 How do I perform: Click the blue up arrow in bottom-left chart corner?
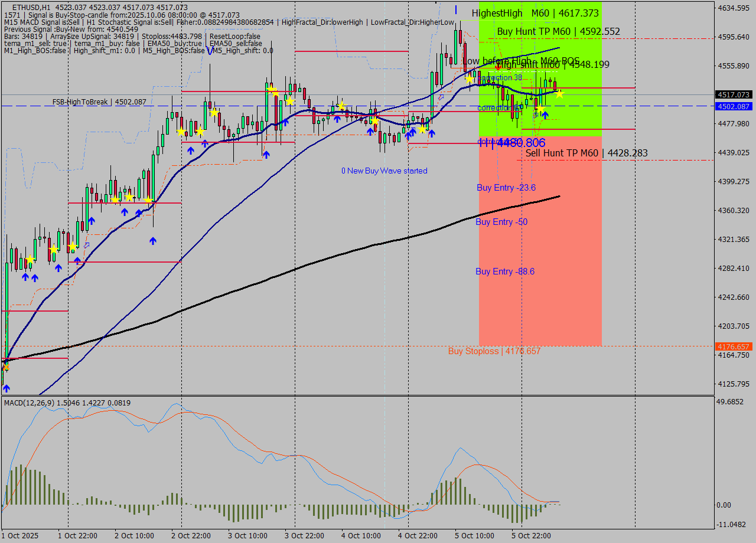pyautogui.click(x=6, y=388)
